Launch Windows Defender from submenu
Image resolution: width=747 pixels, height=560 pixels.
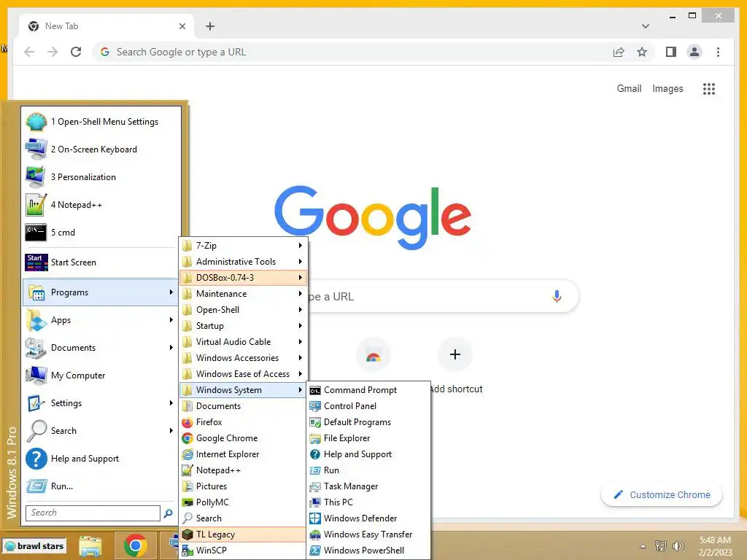coord(368,518)
